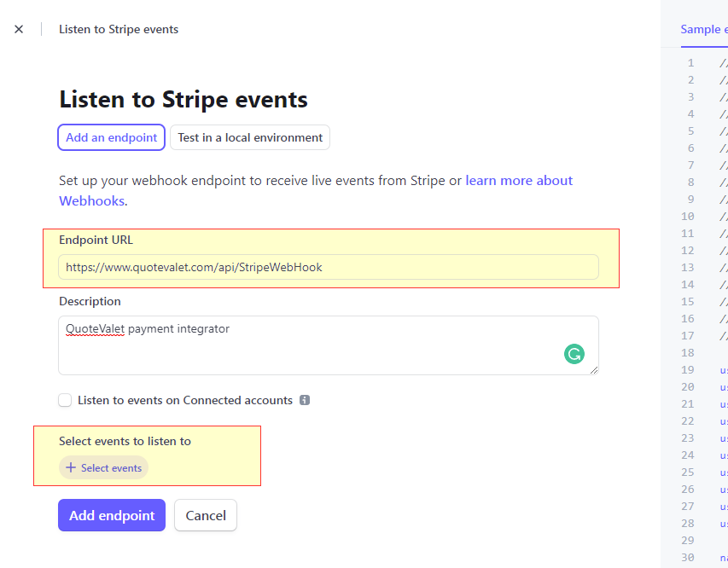Click the green Grammarly icon in Description
The image size is (728, 568).
[x=574, y=354]
